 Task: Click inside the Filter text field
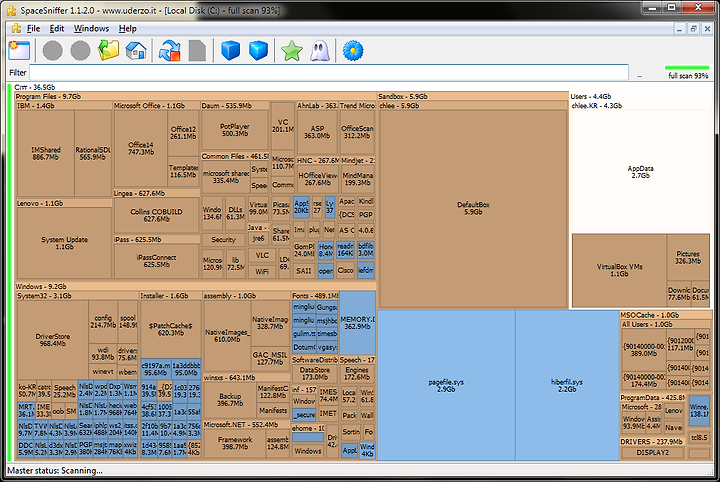pos(329,73)
